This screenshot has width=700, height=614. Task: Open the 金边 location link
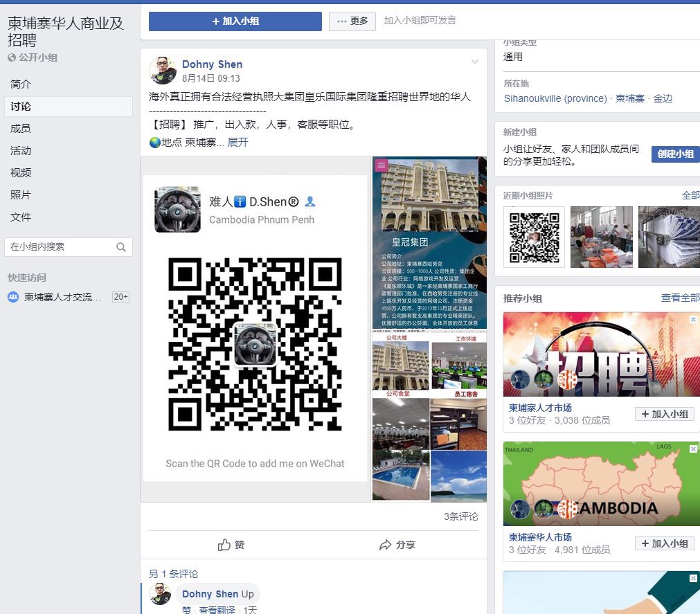(663, 98)
